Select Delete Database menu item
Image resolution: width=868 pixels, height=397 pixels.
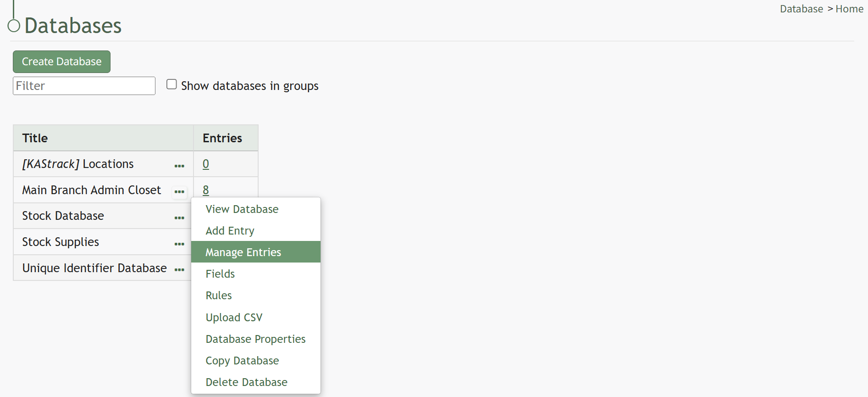(256, 382)
